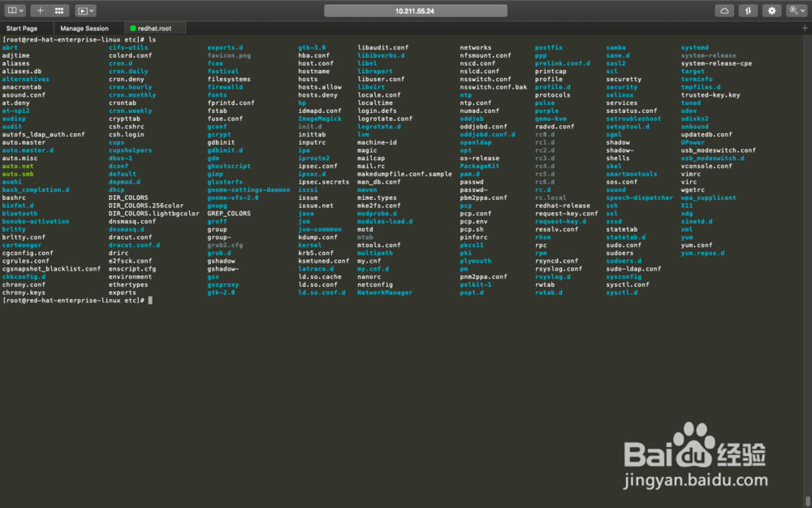
Task: Click the postfix directory entry
Action: pos(548,47)
